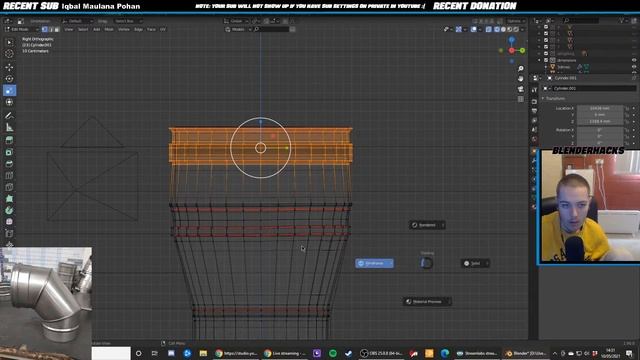Open the Select menu
This screenshot has height=360, width=640.
coord(83,29)
